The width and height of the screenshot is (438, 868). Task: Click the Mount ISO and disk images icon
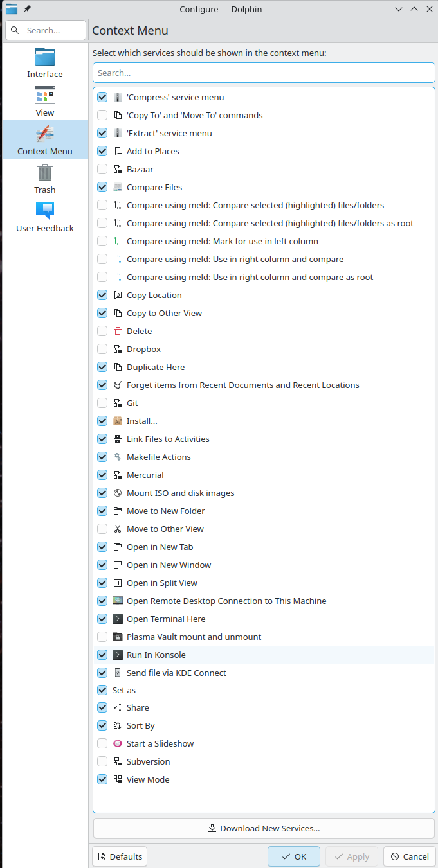[118, 493]
